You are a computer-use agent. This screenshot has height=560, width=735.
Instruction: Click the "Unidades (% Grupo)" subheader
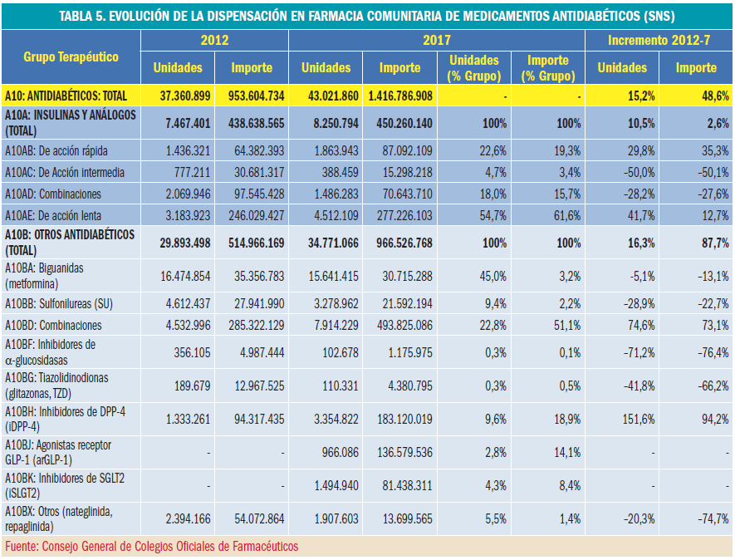coord(474,67)
